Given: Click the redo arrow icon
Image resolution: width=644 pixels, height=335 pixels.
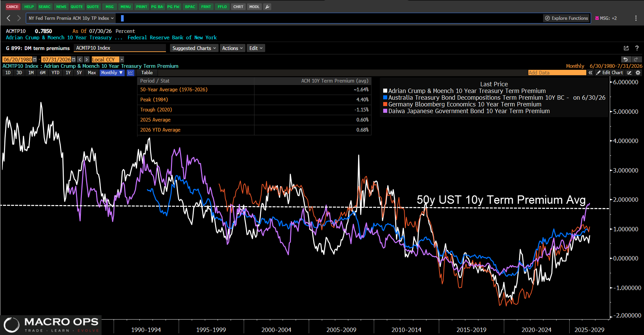Looking at the screenshot, I should 636,59.
